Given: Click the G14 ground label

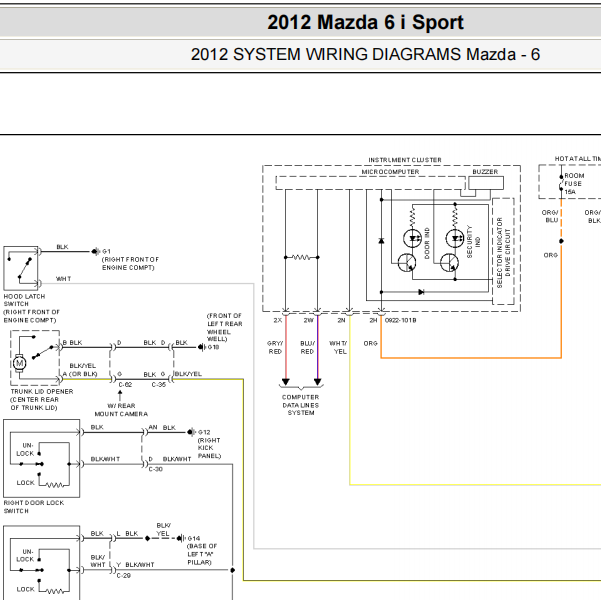Looking at the screenshot, I should point(194,538).
